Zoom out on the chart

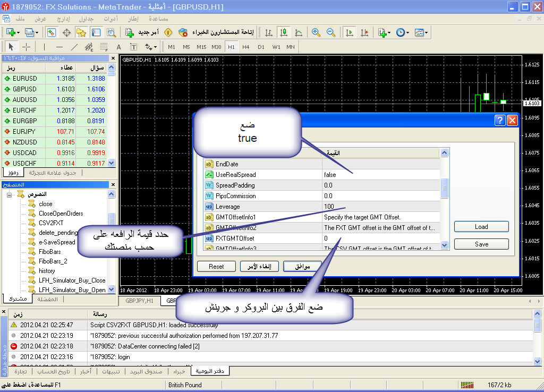(x=331, y=32)
